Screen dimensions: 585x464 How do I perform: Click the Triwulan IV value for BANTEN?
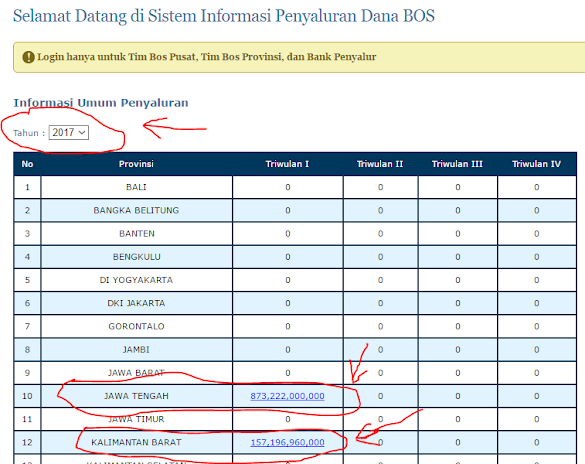(536, 233)
